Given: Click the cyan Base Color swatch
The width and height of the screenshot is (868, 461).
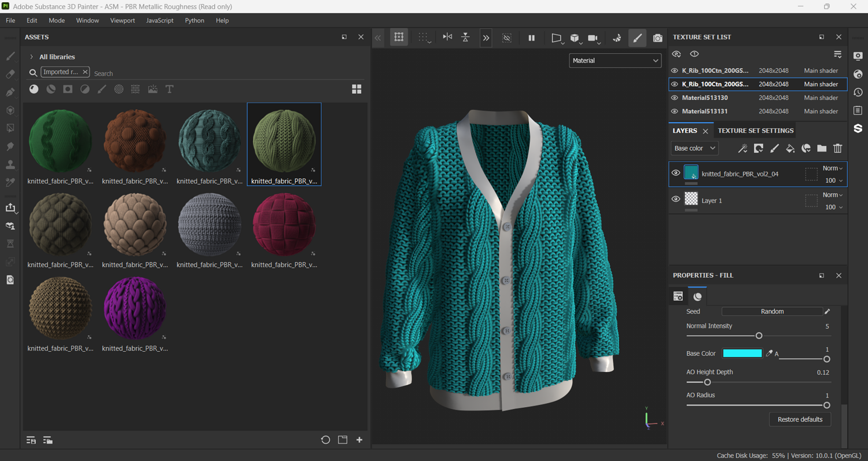Looking at the screenshot, I should [x=742, y=353].
